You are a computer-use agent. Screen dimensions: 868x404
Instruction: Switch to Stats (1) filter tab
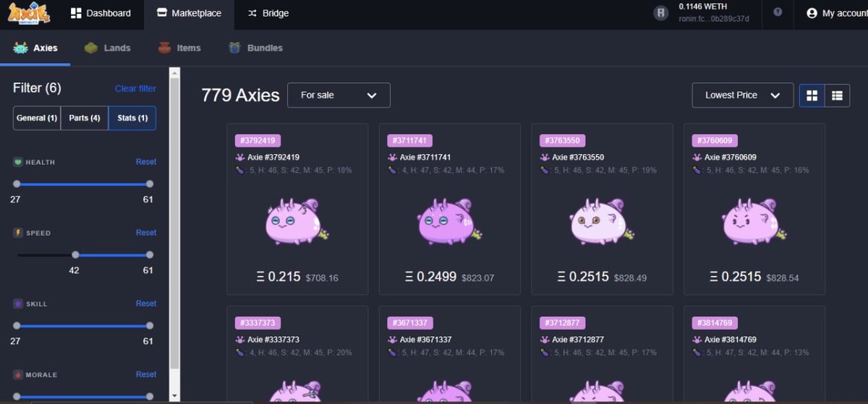132,118
